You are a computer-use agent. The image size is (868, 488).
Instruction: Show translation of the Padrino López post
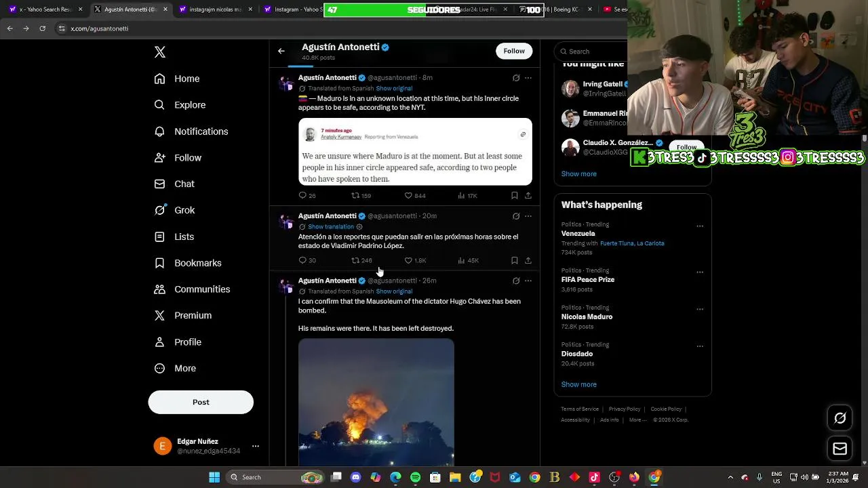pyautogui.click(x=331, y=227)
